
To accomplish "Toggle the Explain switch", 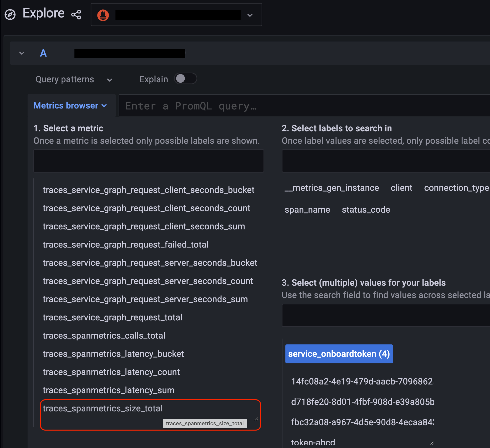I will [x=186, y=78].
